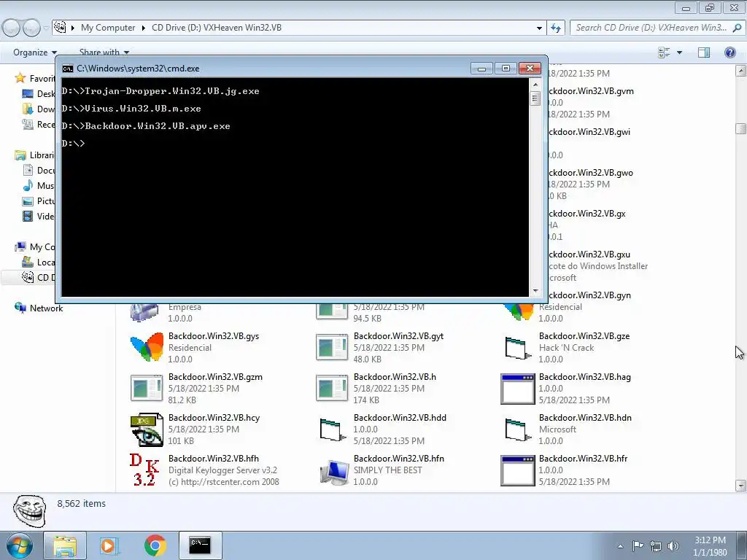The width and height of the screenshot is (747, 560).
Task: Click the D:\> prompt line in cmd
Action: [x=74, y=144]
